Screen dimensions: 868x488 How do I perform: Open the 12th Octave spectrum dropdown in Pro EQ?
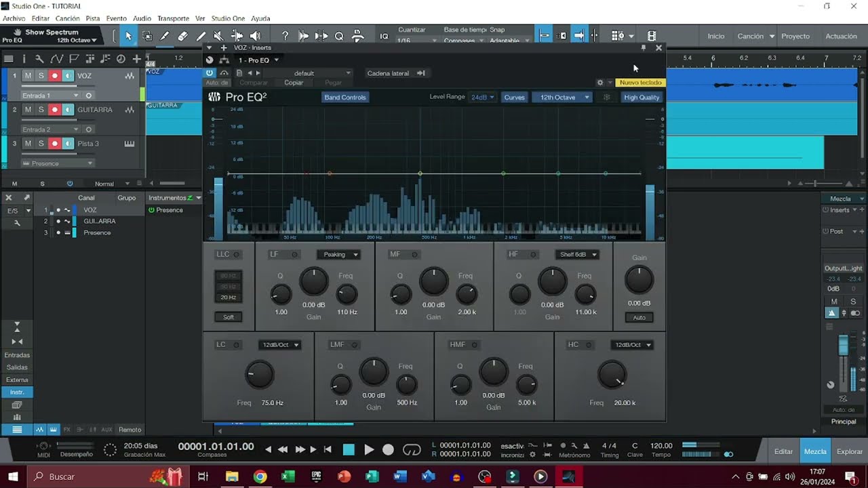(x=561, y=97)
